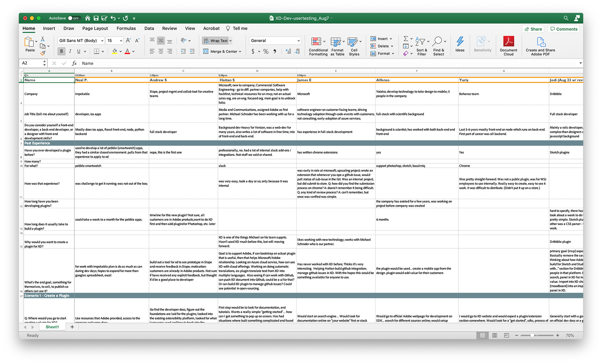
Task: Apply comma style format
Action: pos(275,51)
